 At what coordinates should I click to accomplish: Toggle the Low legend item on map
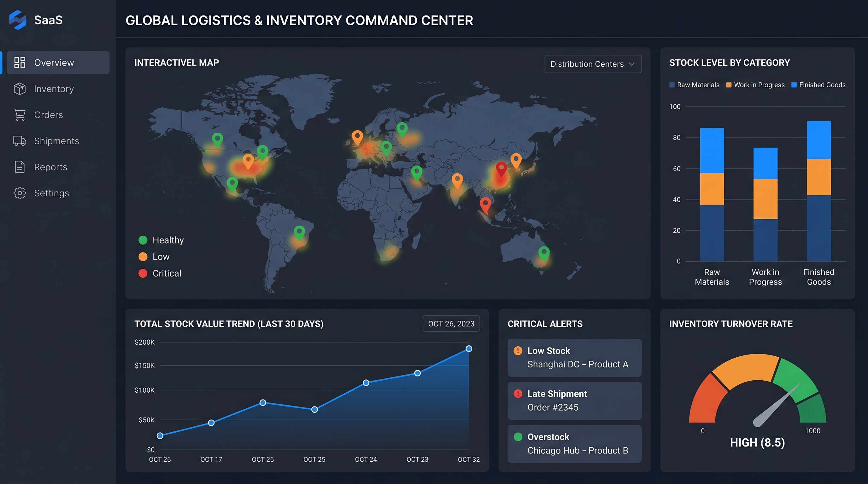click(154, 256)
